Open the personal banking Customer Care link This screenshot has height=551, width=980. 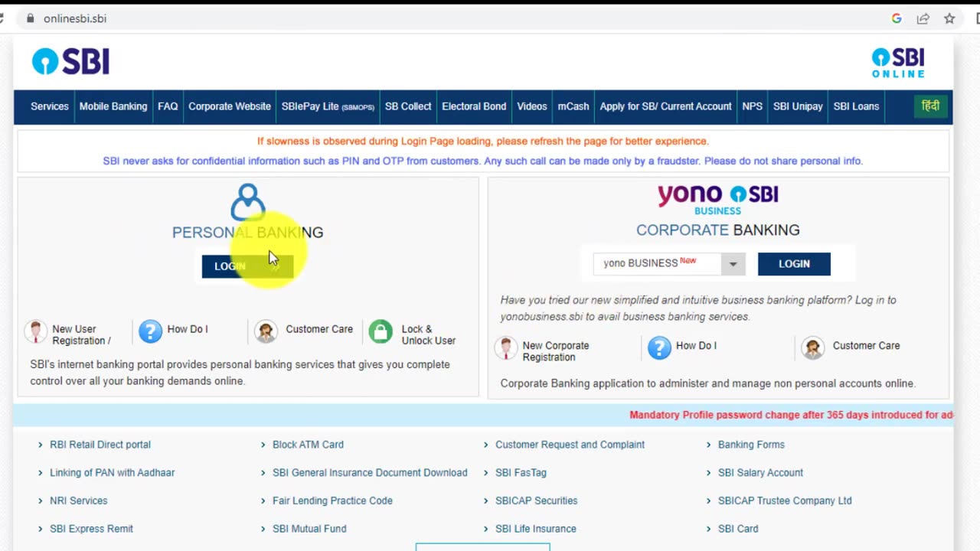tap(319, 329)
